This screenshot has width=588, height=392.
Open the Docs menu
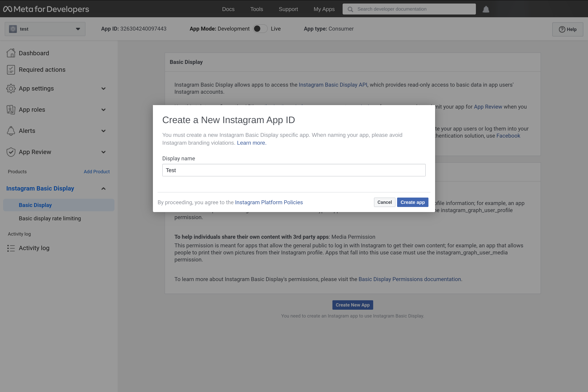[x=228, y=9]
